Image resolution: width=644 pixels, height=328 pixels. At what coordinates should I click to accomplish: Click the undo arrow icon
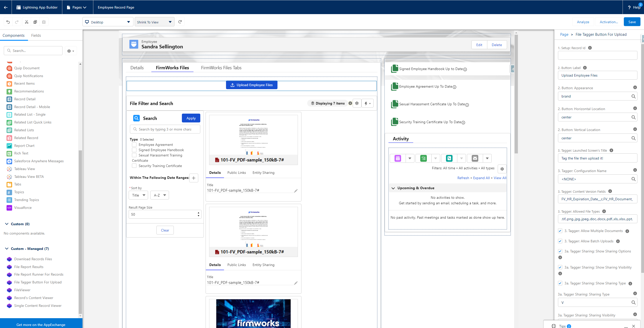click(8, 22)
